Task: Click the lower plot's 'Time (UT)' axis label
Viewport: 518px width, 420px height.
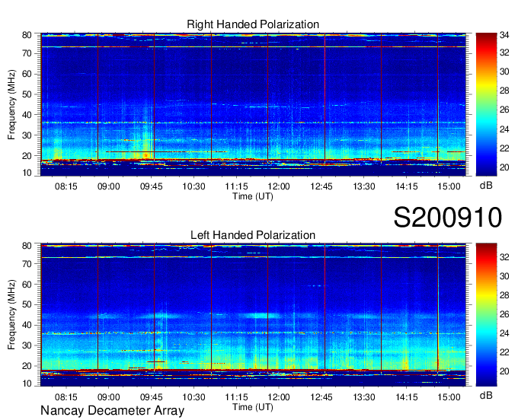Action: click(253, 407)
